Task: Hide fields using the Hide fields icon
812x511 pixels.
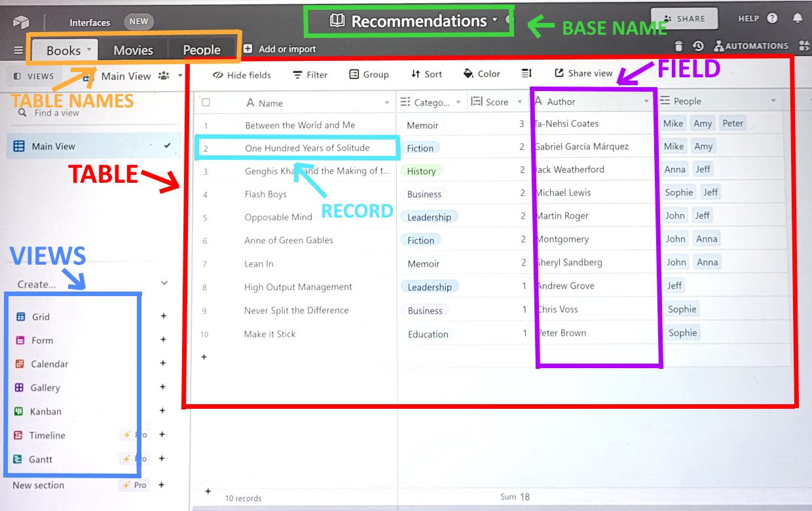Action: tap(241, 75)
